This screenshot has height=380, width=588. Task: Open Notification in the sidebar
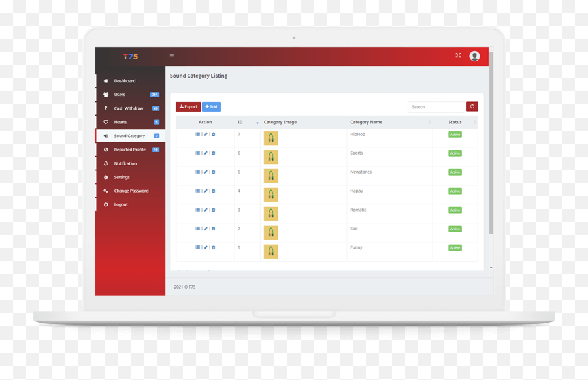pyautogui.click(x=131, y=163)
